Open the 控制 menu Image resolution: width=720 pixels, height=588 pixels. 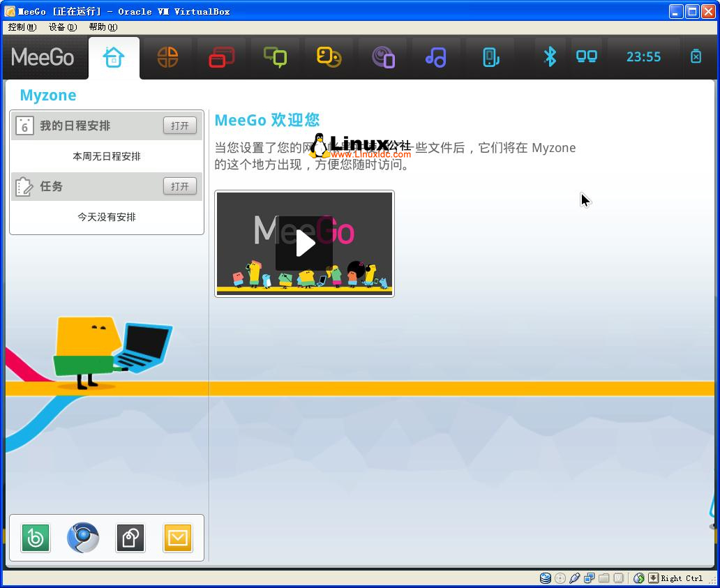point(21,27)
